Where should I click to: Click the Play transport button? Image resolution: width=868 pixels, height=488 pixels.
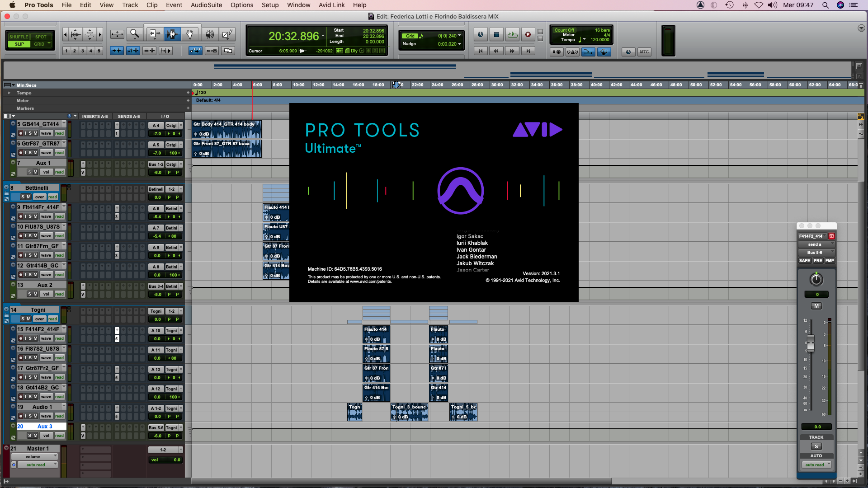(x=512, y=34)
